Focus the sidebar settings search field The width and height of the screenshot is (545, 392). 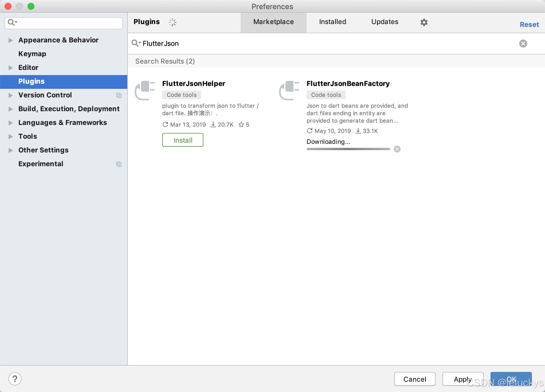pyautogui.click(x=64, y=23)
